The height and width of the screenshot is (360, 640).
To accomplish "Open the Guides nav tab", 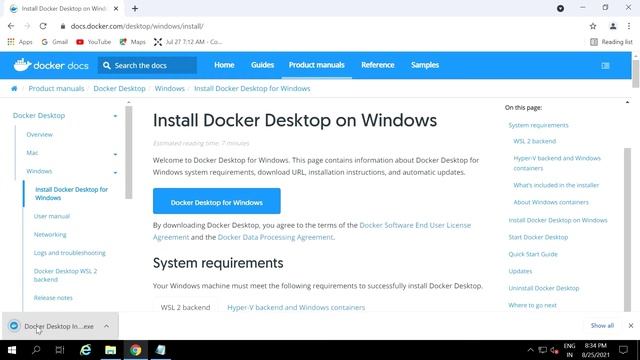I will click(262, 65).
